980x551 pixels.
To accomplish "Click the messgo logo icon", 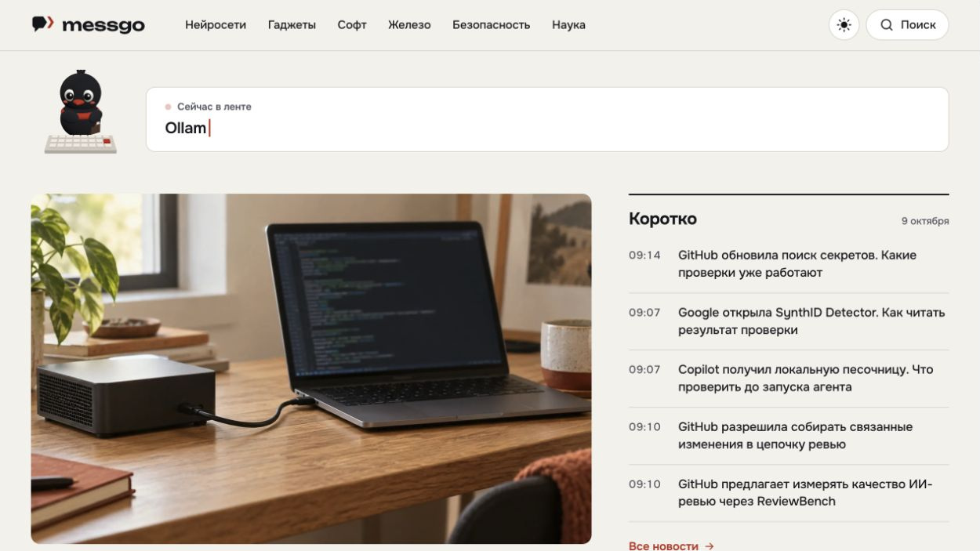I will pos(42,24).
